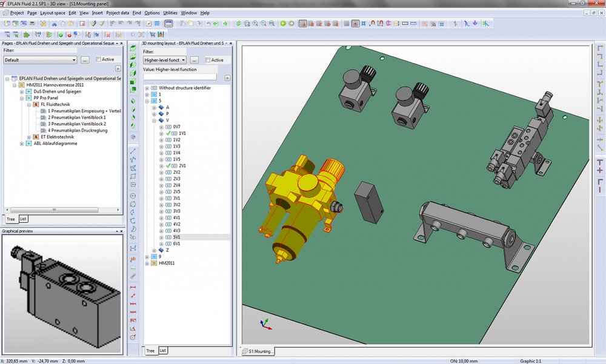606x364 pixels.
Task: Click the ellipsis button beside Default filter
Action: pyautogui.click(x=85, y=60)
